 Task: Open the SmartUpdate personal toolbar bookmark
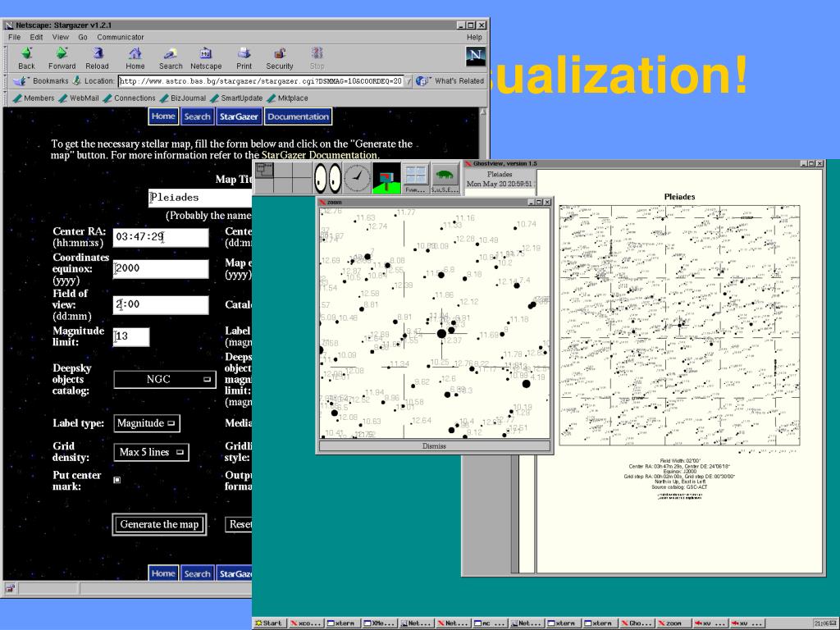coord(236,98)
